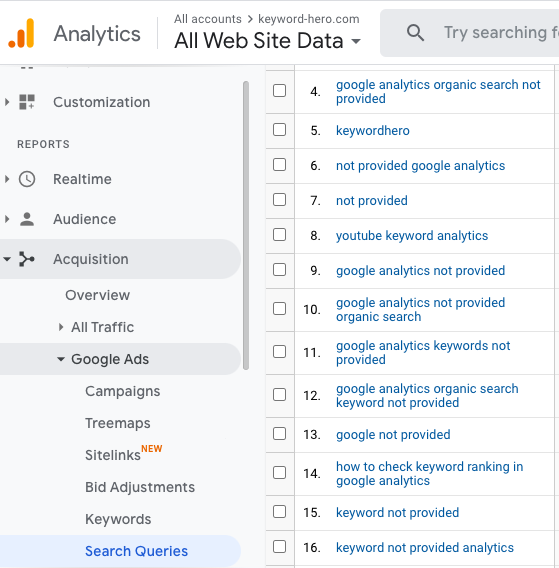
Task: Open 'keyword not provided analytics' link
Action: tap(425, 547)
